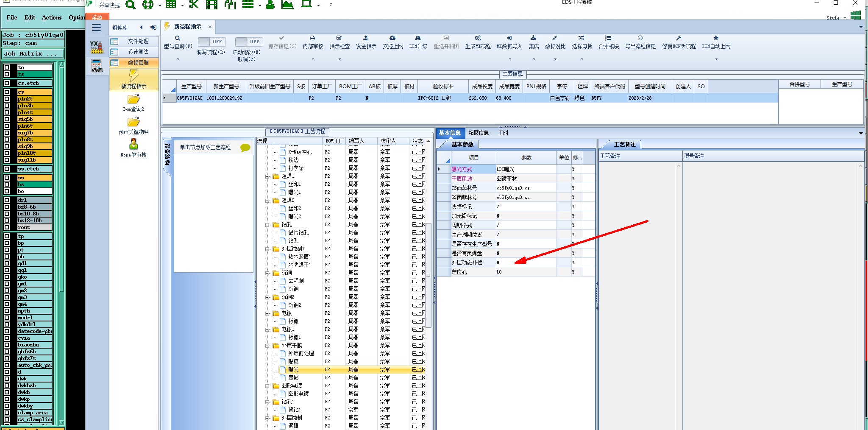Open the Edit menu in Graphic Editor
This screenshot has width=868, height=430.
[30, 17]
